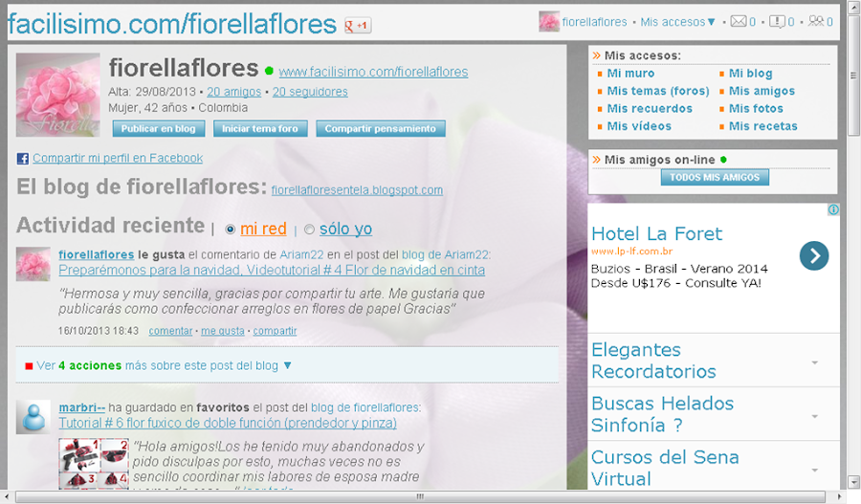Click the horizontal scrollbar right arrow
The width and height of the screenshot is (861, 504).
[839, 497]
